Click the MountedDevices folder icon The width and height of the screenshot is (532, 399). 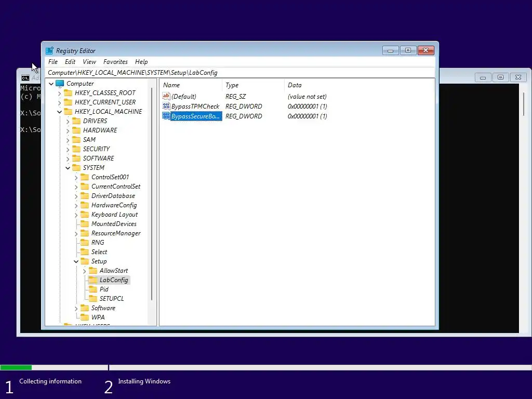point(85,224)
